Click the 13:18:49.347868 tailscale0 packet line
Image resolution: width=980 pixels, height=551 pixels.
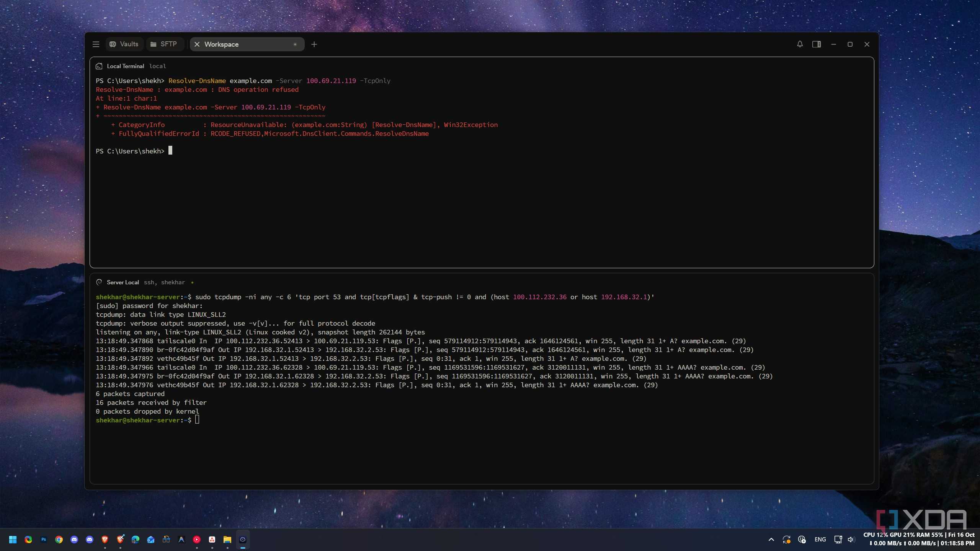(421, 341)
